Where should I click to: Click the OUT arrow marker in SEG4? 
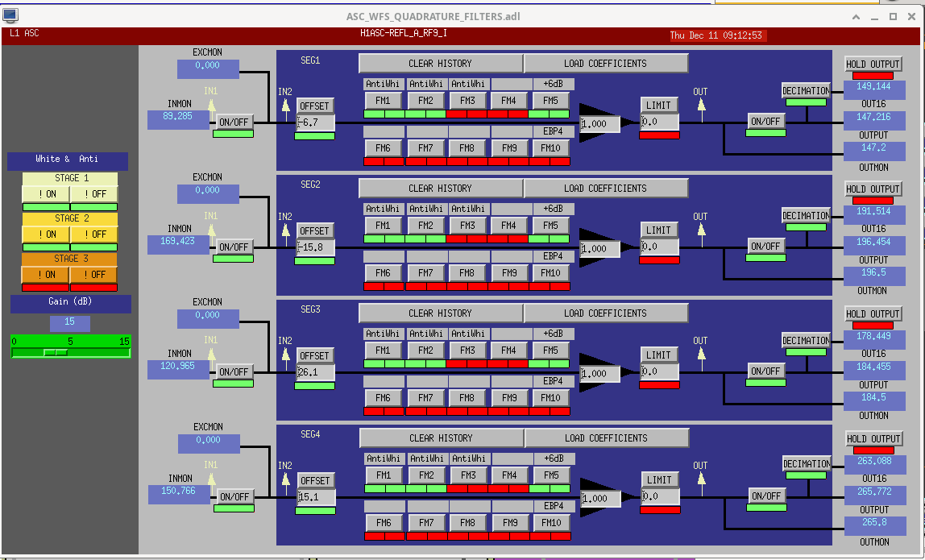click(x=701, y=479)
